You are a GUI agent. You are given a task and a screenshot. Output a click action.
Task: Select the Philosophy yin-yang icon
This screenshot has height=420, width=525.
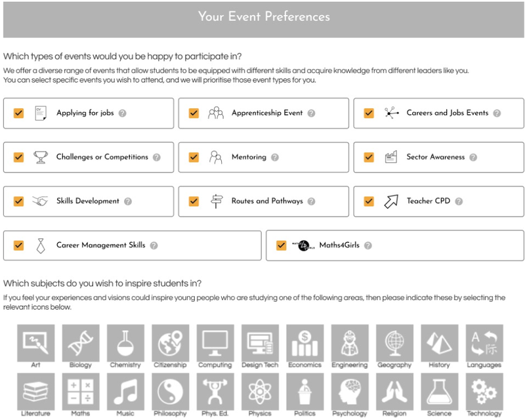click(171, 392)
